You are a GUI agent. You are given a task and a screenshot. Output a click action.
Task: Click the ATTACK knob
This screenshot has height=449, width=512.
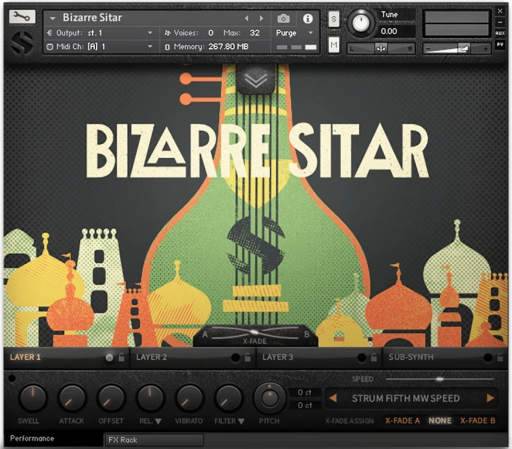tap(72, 398)
